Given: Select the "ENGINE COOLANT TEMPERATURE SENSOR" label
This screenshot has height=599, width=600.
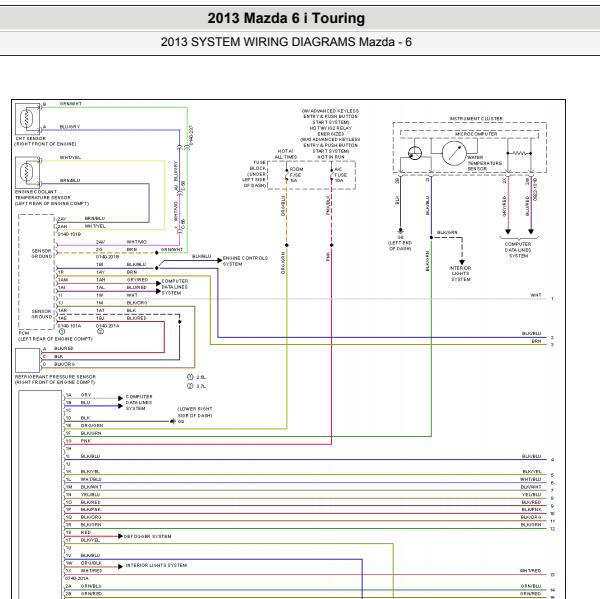Looking at the screenshot, I should (42, 194).
